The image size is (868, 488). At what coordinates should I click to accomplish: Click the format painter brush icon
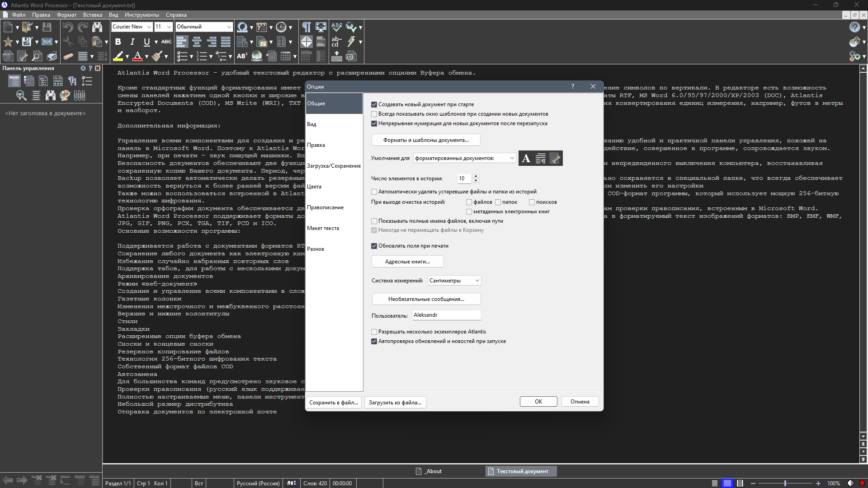(x=157, y=56)
